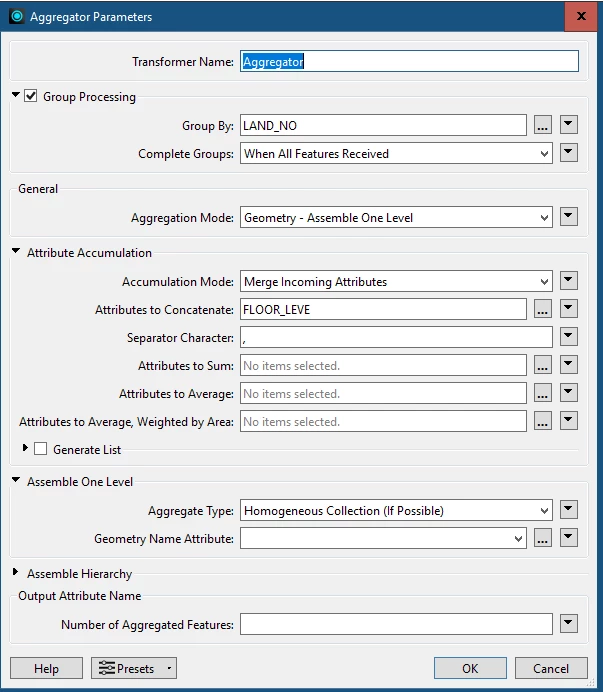
Task: Click Attributes to Concatenate field FLOOR_LEVE
Action: tap(383, 309)
